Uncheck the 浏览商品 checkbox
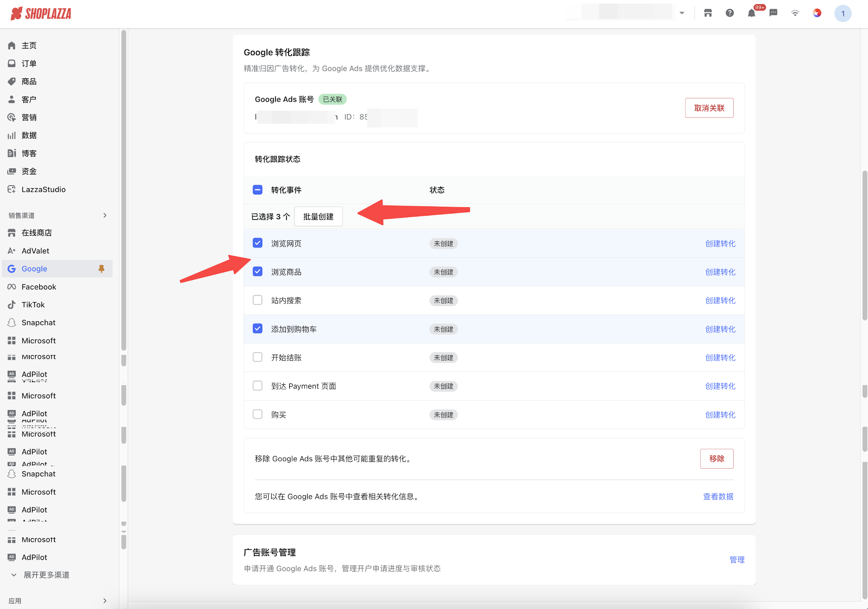The width and height of the screenshot is (868, 609). click(258, 271)
